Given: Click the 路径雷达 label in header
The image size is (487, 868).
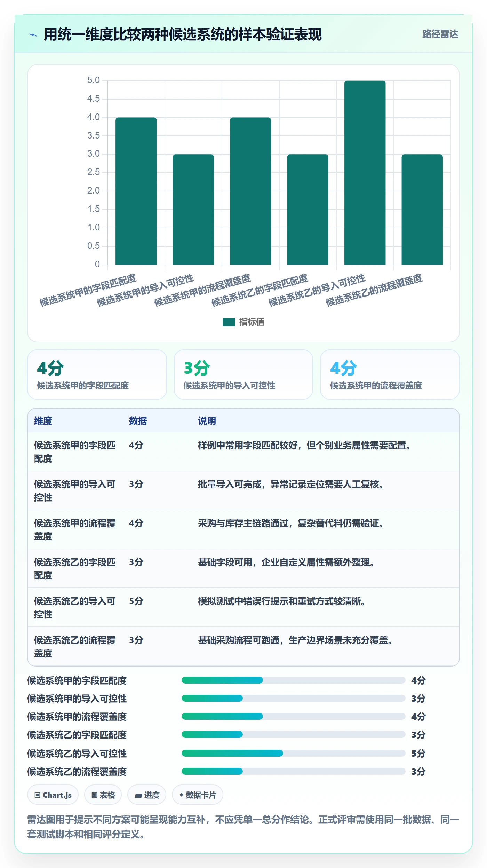Looking at the screenshot, I should (440, 34).
